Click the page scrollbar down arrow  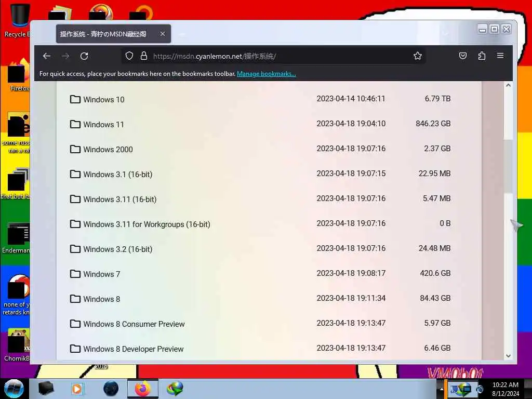(508, 356)
